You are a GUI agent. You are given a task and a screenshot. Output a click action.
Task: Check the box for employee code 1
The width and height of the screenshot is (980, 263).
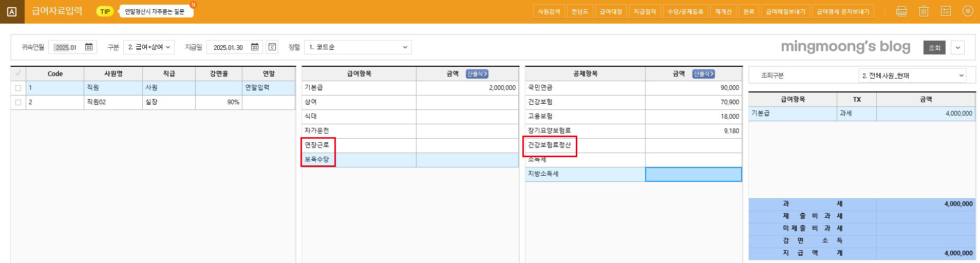tap(18, 88)
